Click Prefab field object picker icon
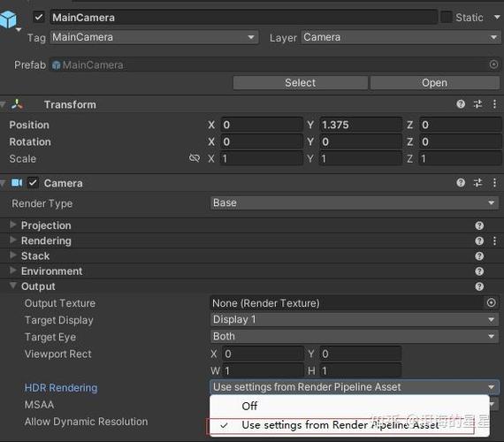Image resolution: width=504 pixels, height=442 pixels. click(x=493, y=65)
